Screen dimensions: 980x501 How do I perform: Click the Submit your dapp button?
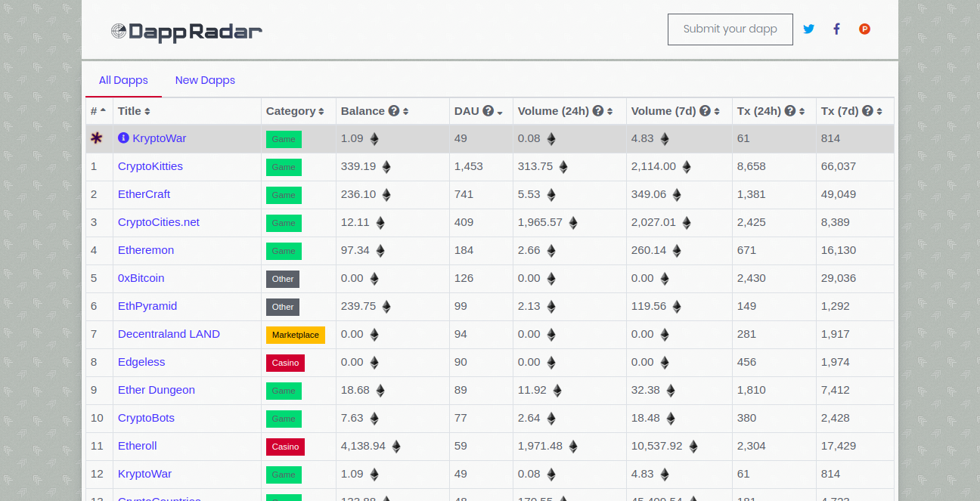[730, 29]
